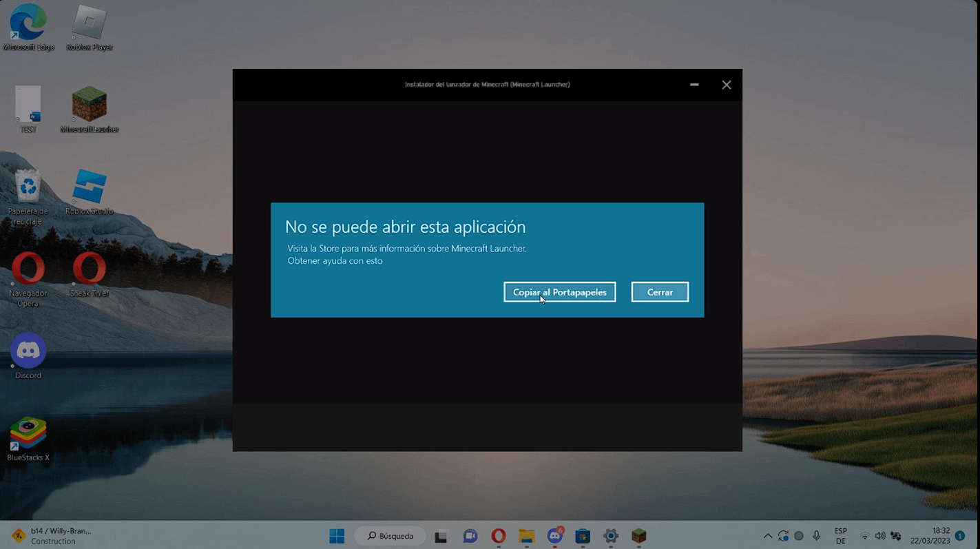Click the installer window title text
This screenshot has height=549, width=980.
[x=487, y=85]
